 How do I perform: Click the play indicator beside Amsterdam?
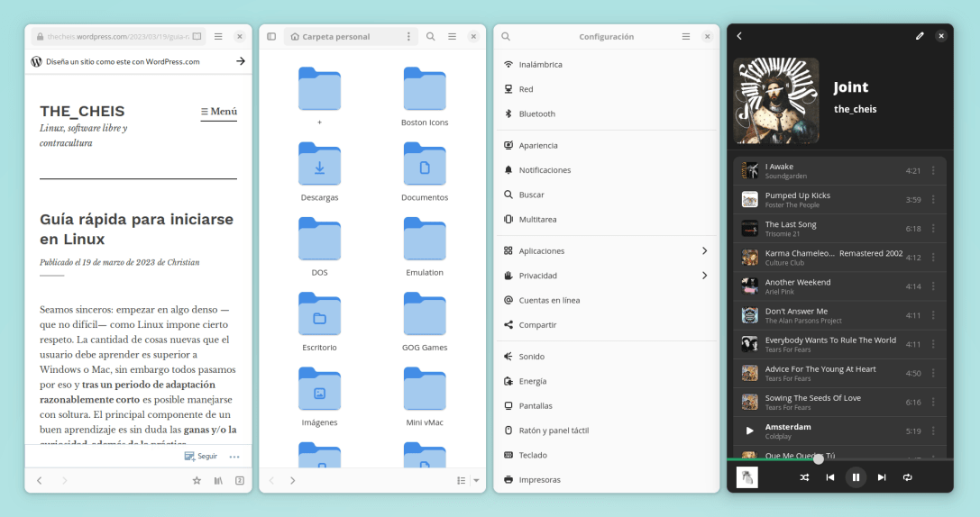click(749, 431)
